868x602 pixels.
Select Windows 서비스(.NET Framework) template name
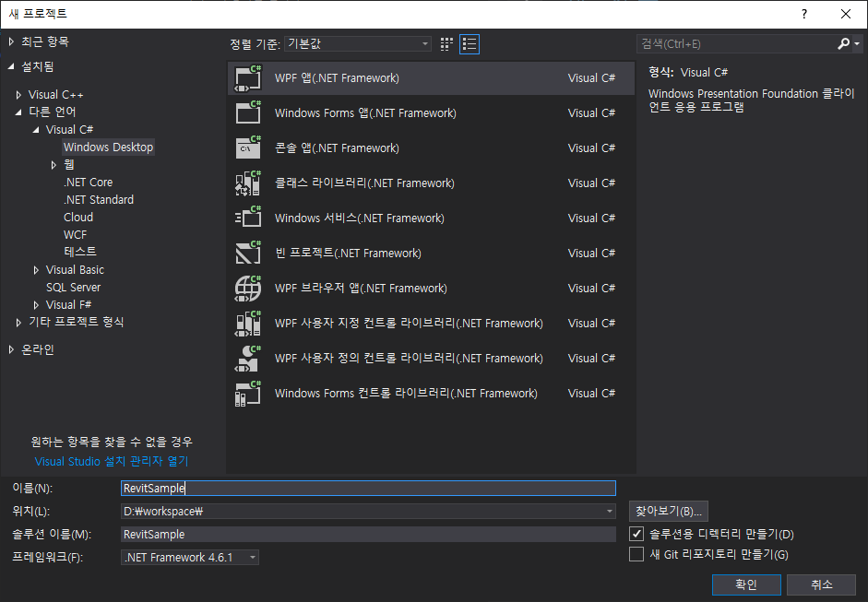click(x=359, y=218)
